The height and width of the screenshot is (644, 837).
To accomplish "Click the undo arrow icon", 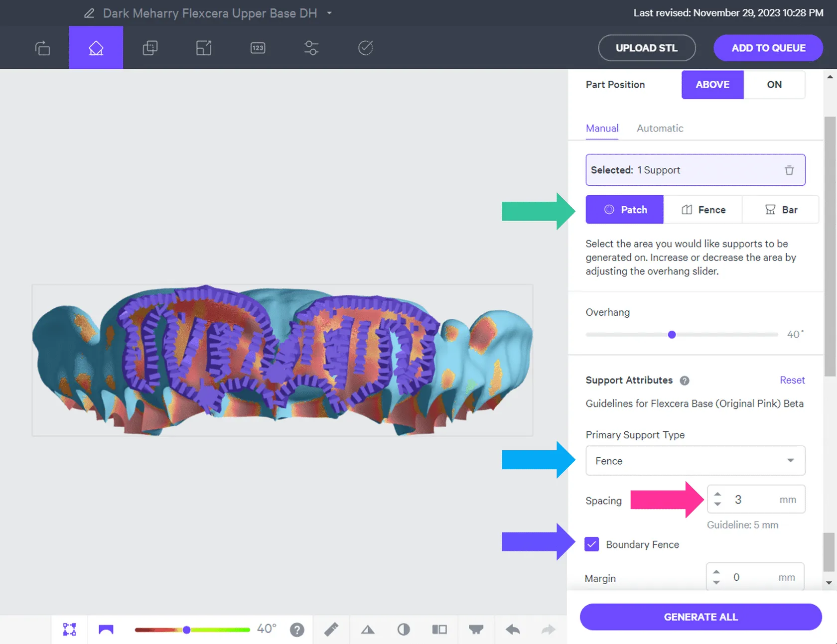I will pyautogui.click(x=513, y=630).
